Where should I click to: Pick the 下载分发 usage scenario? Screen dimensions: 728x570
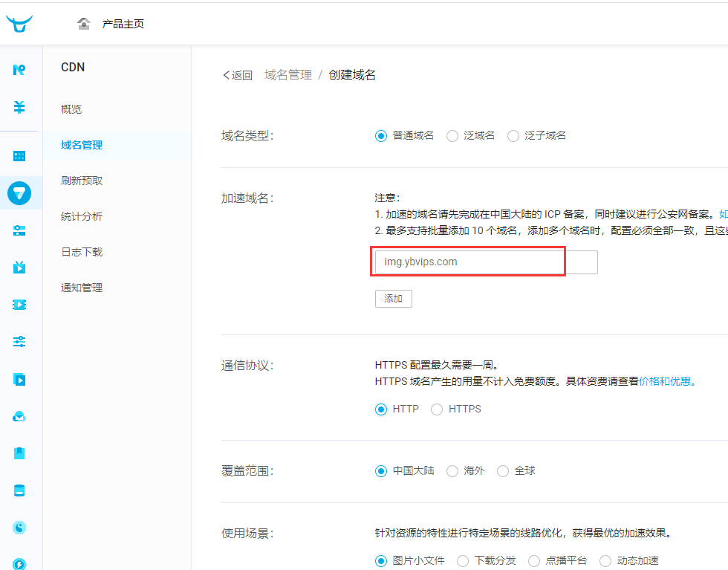point(463,561)
